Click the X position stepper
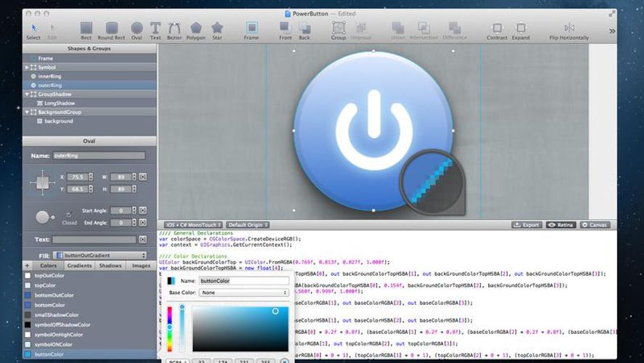Viewport: 644px width, 363px height. (x=91, y=176)
